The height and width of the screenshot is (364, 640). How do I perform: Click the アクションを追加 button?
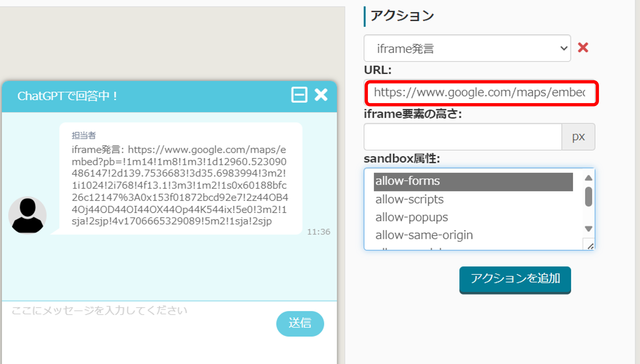click(515, 279)
